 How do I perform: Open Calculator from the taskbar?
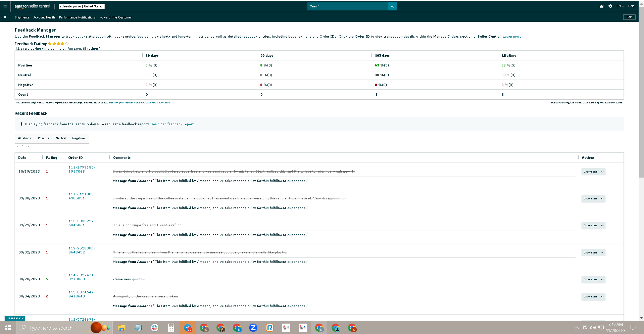[171, 328]
